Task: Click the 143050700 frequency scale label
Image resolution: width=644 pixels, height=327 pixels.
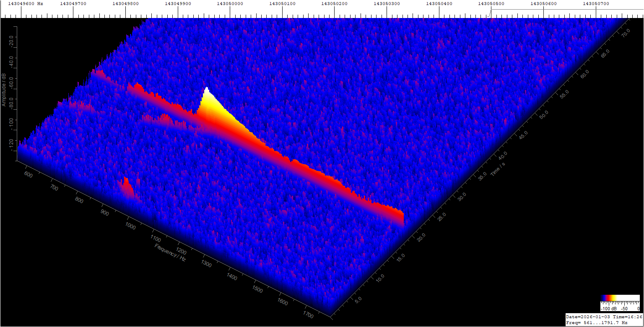Action: 596,3
